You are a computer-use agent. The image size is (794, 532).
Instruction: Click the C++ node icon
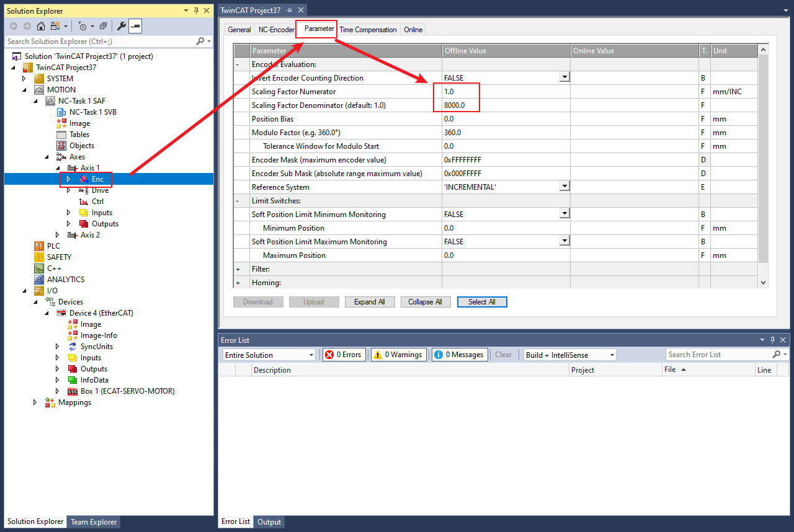coord(38,268)
